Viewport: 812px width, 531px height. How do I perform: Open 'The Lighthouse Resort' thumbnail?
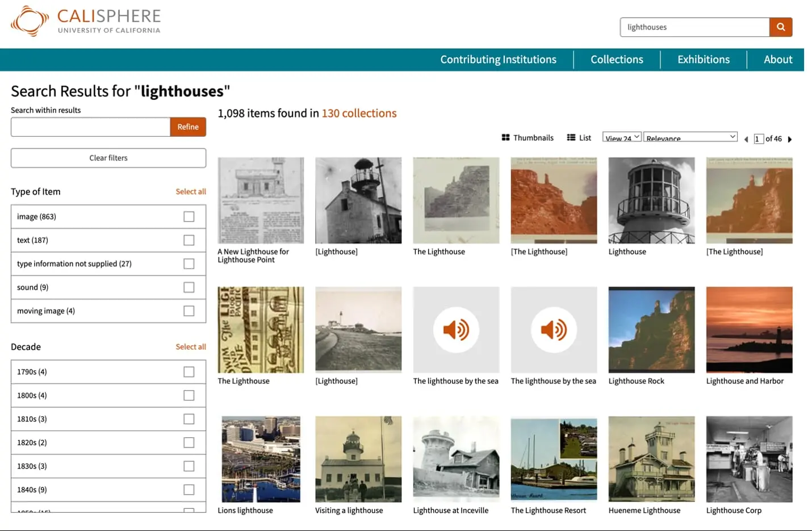[554, 459]
